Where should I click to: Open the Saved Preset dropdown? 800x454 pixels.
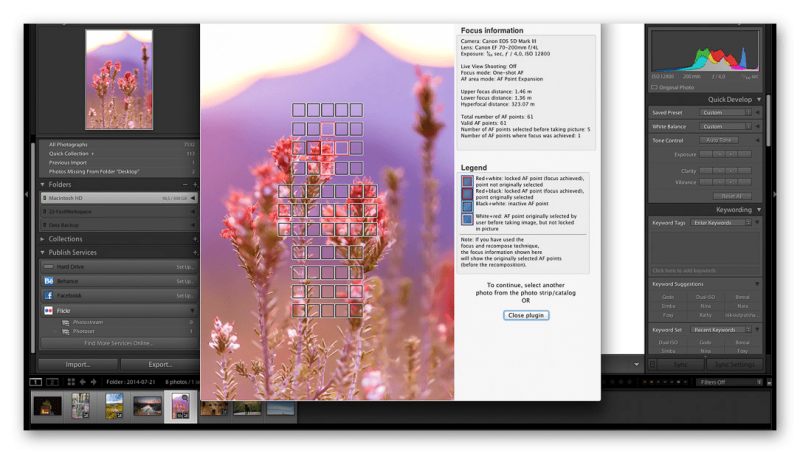tap(725, 112)
